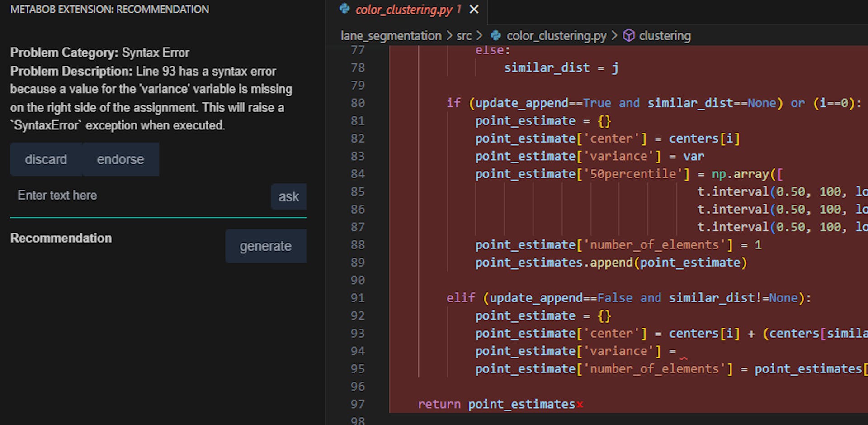868x425 pixels.
Task: Click the 'elif' keyword on line 91
Action: 461,298
